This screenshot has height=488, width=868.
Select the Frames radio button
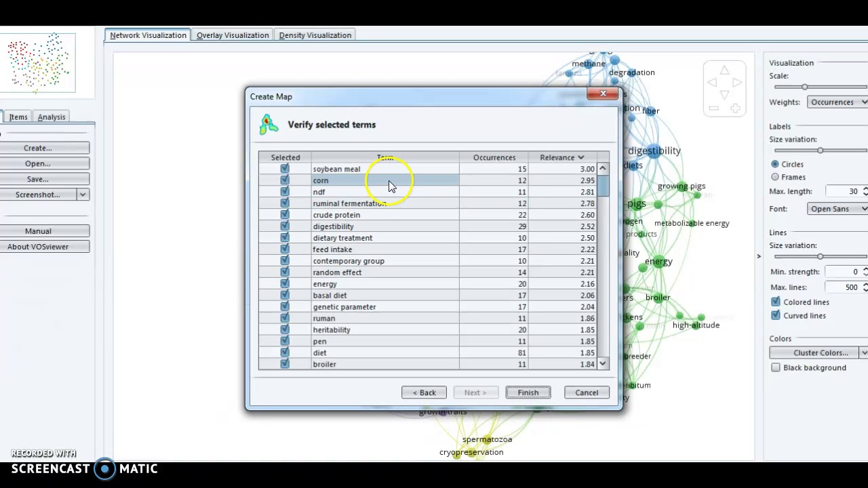tap(775, 177)
